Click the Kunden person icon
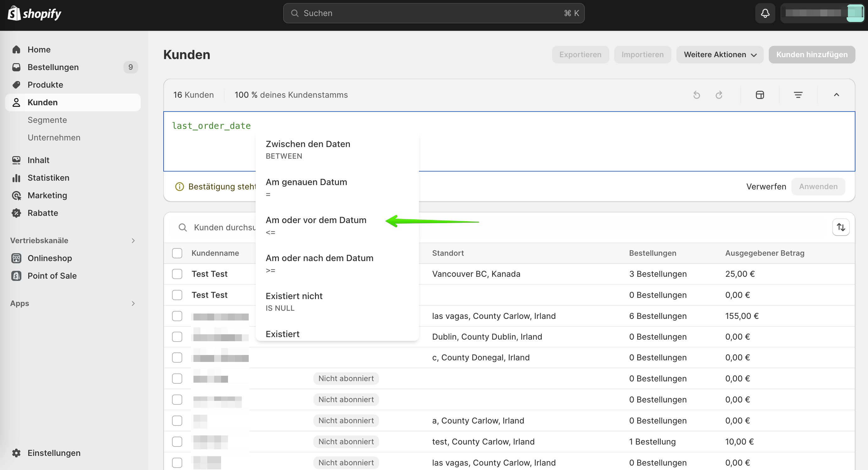This screenshot has width=868, height=470. [x=16, y=102]
